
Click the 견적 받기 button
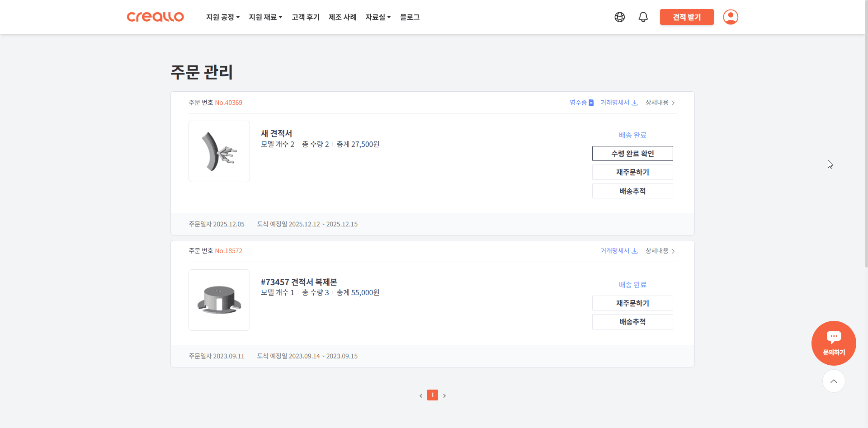point(686,17)
